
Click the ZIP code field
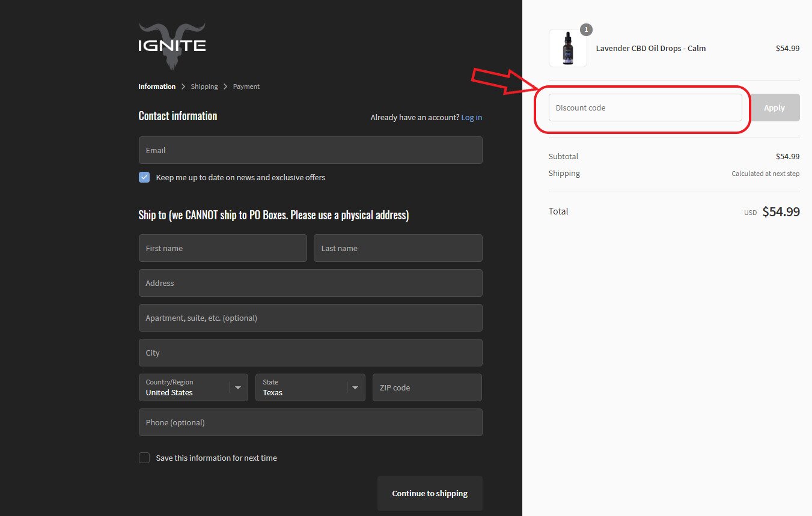click(427, 387)
